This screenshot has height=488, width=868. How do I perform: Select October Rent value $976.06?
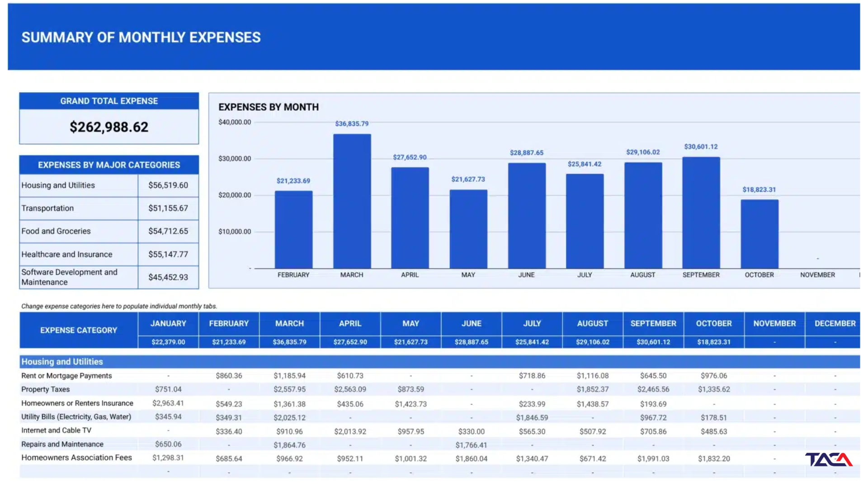coord(714,375)
